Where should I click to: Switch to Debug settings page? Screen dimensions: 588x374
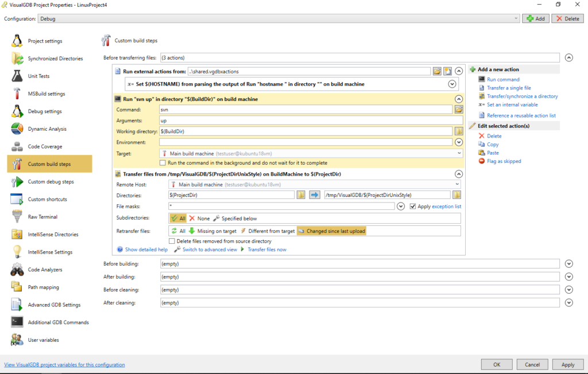45,111
